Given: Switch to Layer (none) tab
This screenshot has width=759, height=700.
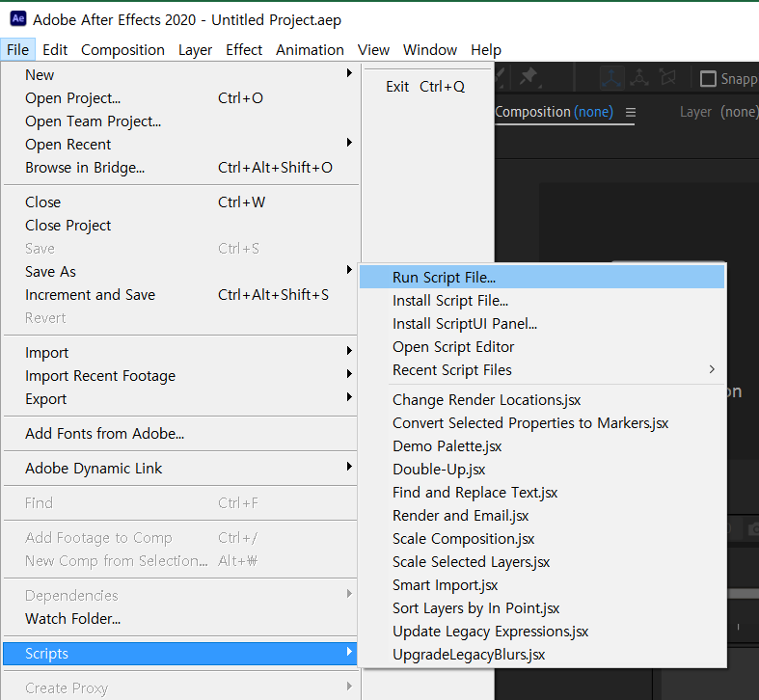Looking at the screenshot, I should click(x=718, y=112).
